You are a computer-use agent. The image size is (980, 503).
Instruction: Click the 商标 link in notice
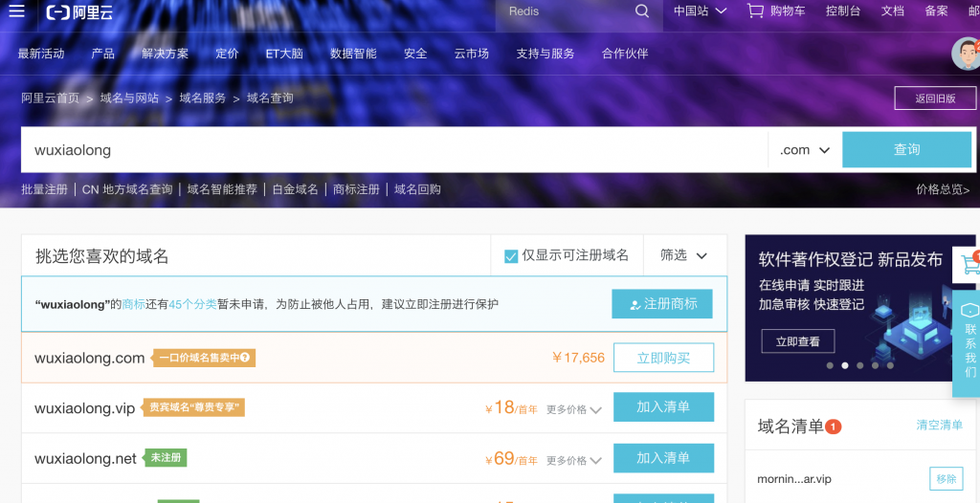coord(134,304)
